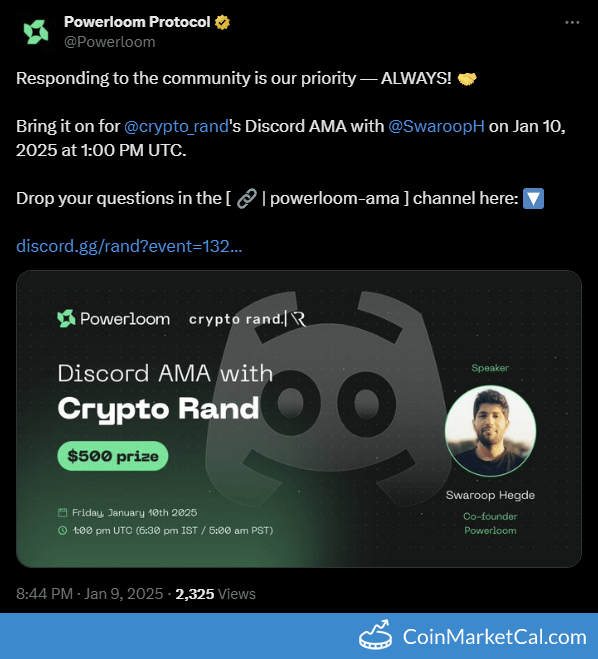Open the @SwaroopH mention link
598x659 pixels.
(436, 127)
